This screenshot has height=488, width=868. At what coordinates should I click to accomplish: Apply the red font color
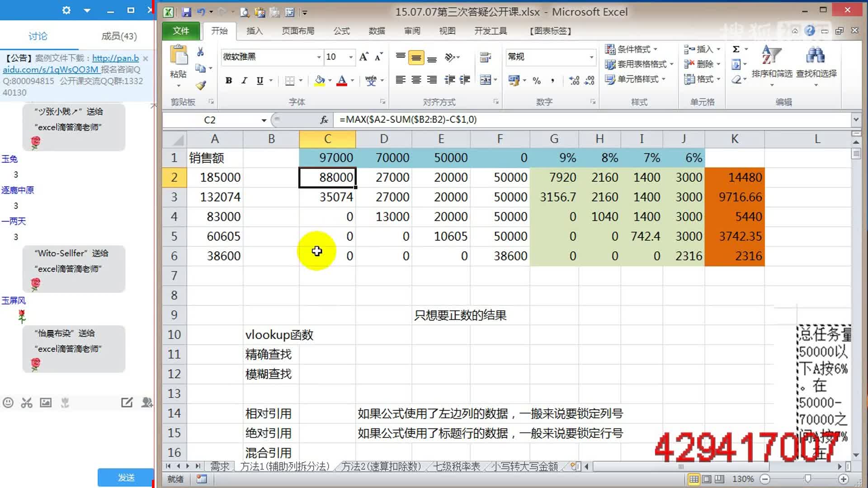[x=342, y=80]
